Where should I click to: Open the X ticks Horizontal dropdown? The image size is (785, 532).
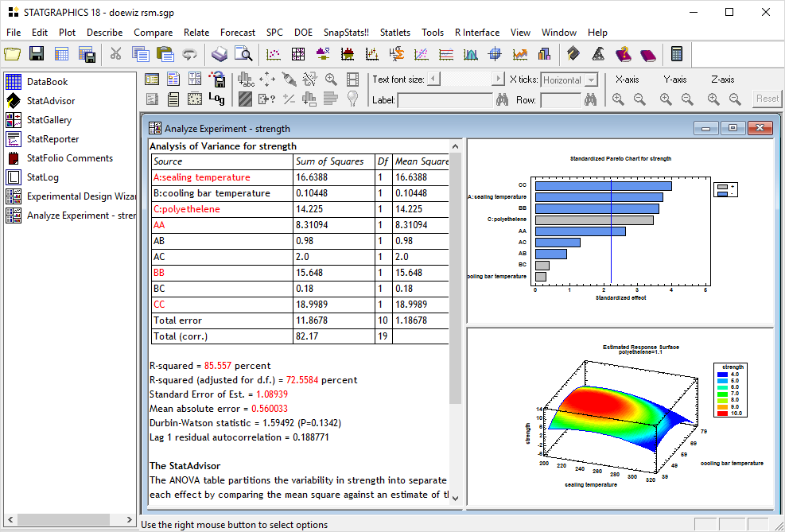click(591, 80)
